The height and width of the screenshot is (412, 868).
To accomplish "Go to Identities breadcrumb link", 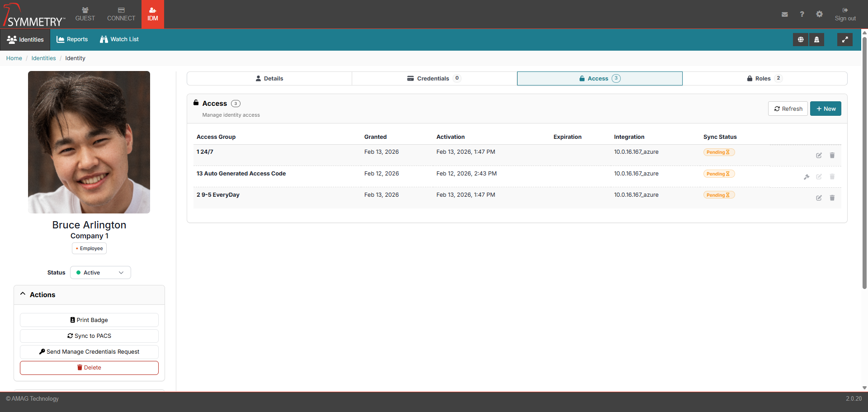I will tap(43, 58).
